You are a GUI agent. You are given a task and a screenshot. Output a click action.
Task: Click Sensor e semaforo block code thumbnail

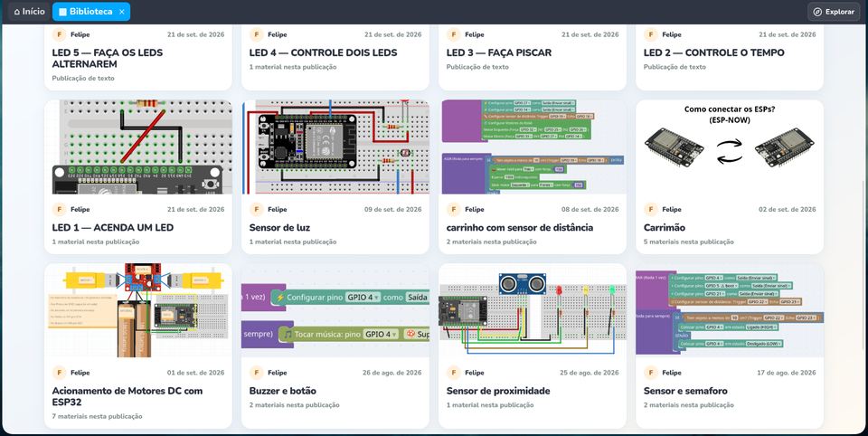(730, 310)
